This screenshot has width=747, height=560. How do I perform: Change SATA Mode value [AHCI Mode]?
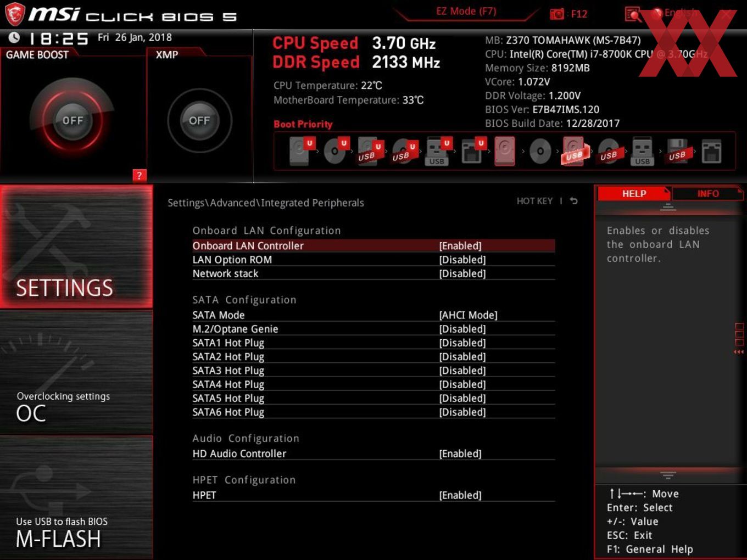pos(469,315)
